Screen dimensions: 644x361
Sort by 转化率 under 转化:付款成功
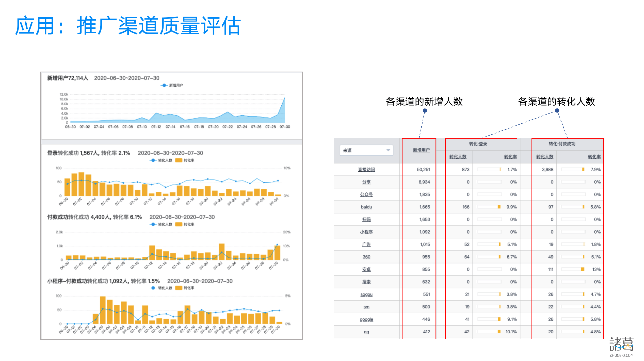coord(594,157)
